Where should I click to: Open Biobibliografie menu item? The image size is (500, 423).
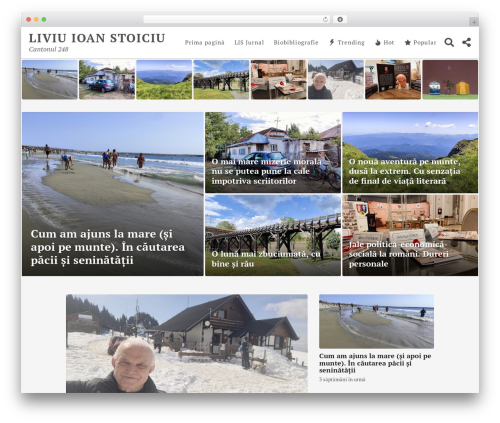(x=296, y=43)
